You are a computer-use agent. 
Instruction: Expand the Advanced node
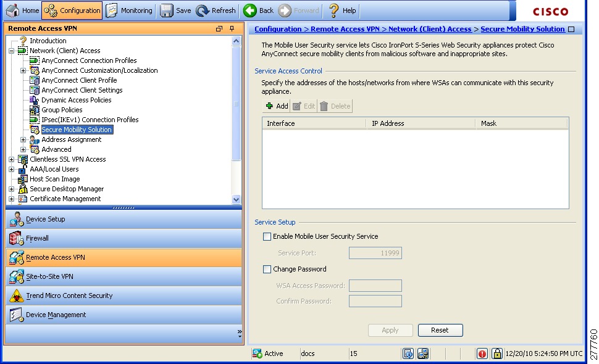coord(23,149)
